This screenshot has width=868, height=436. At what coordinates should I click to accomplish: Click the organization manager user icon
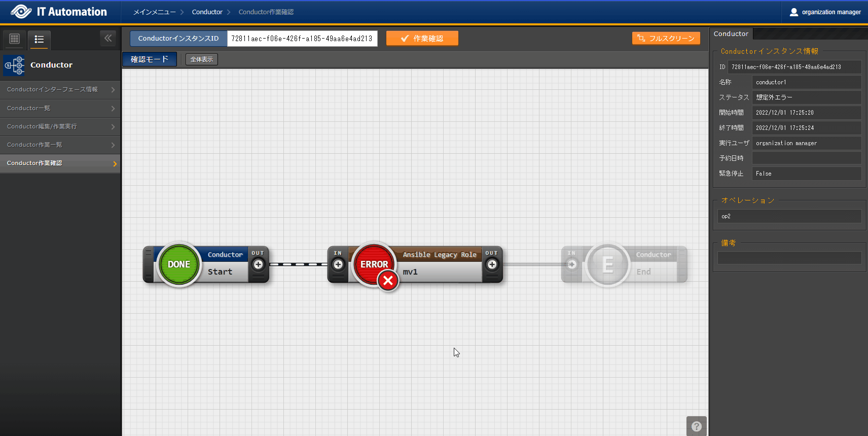tap(794, 12)
